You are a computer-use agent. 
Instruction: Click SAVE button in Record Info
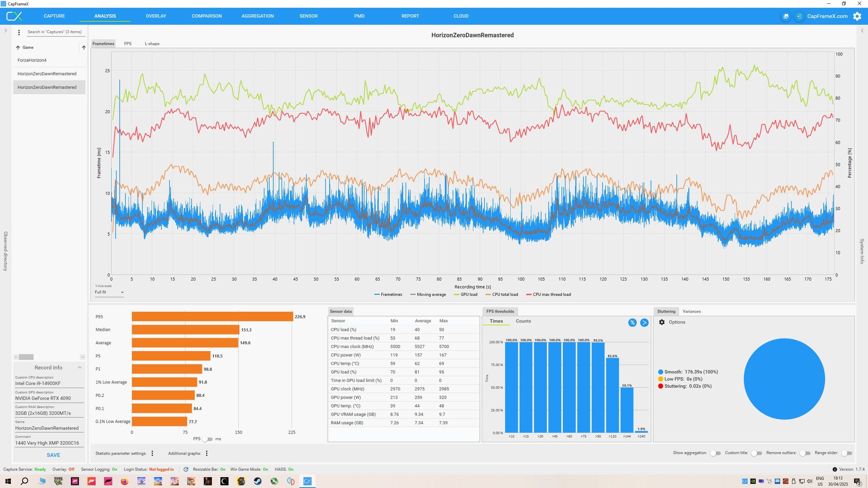[53, 455]
